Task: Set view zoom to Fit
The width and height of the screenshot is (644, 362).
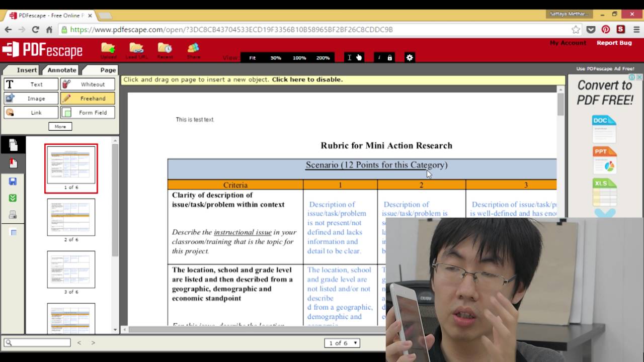Action: tap(253, 58)
